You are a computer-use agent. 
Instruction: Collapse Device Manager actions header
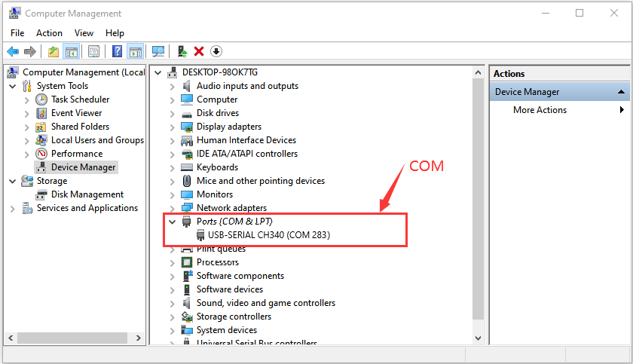621,92
